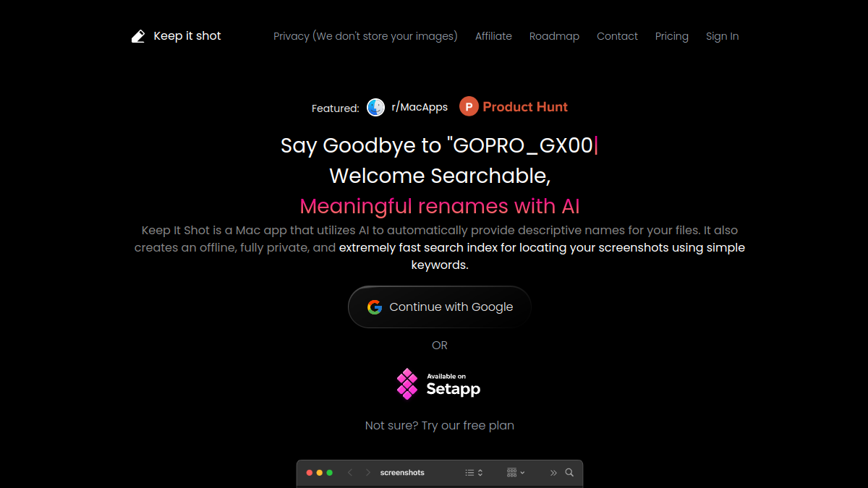
Task: Click the "Featured:" label
Action: (x=335, y=108)
